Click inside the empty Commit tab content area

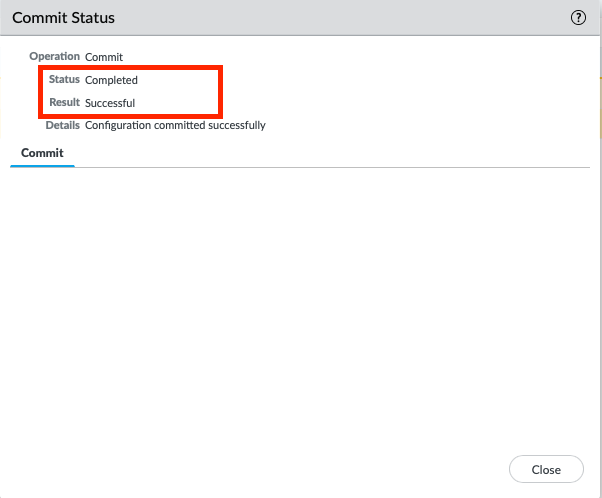click(x=300, y=300)
